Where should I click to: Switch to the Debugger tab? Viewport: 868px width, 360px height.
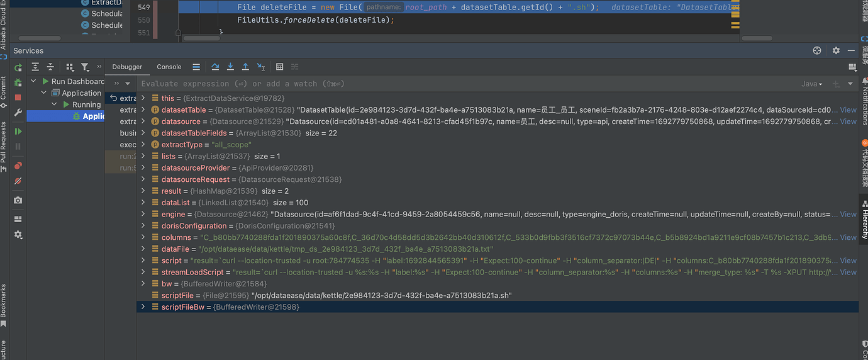[127, 67]
